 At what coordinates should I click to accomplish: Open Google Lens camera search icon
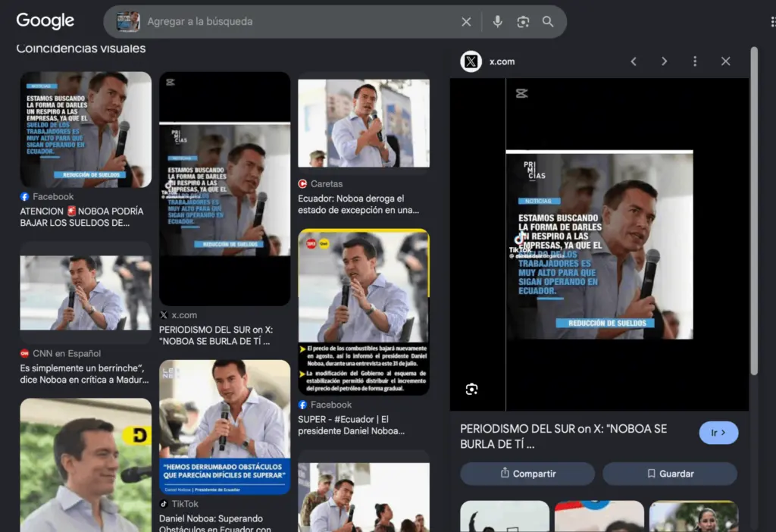pyautogui.click(x=523, y=22)
